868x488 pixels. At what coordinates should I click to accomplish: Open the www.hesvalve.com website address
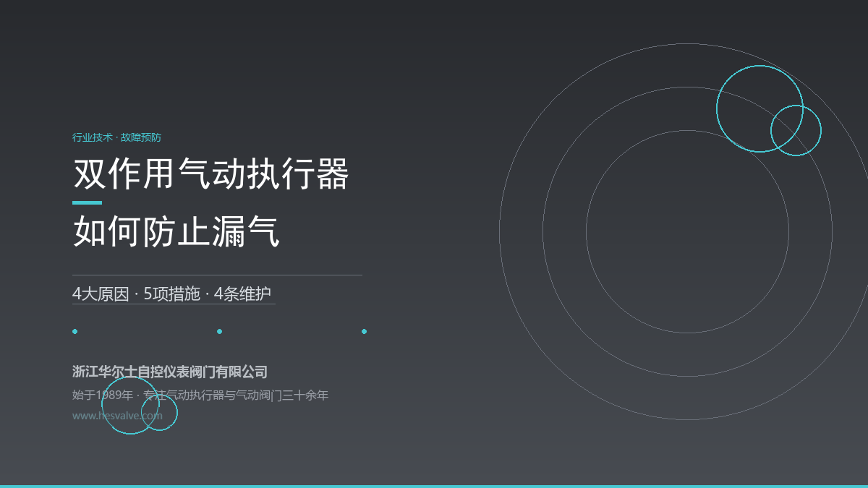[117, 416]
